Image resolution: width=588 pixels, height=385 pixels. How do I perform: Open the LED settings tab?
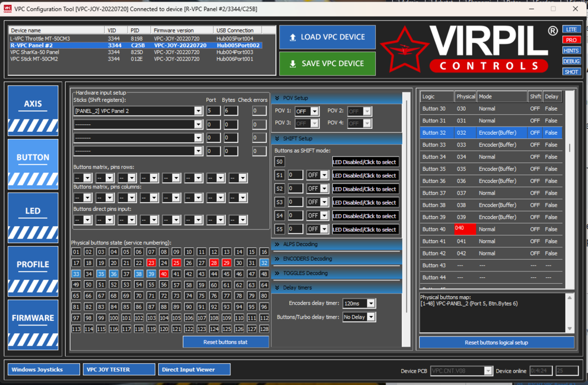[33, 218]
